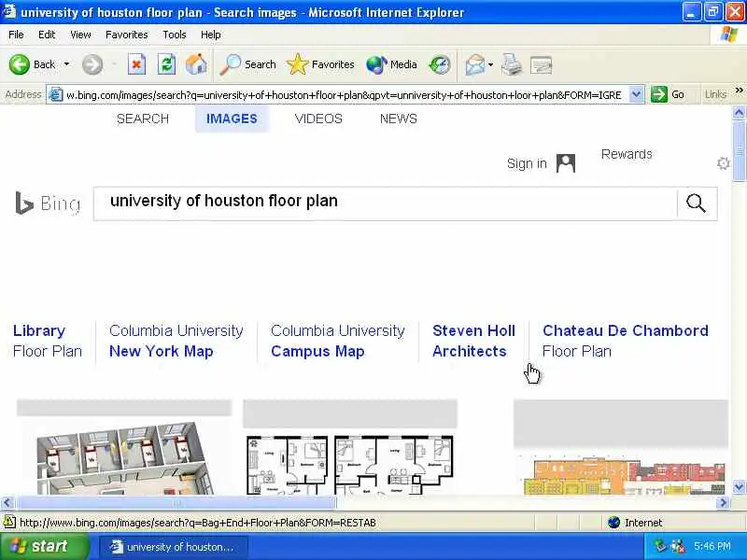Switch to the NEWS tab
The height and width of the screenshot is (560, 747).
(x=399, y=119)
